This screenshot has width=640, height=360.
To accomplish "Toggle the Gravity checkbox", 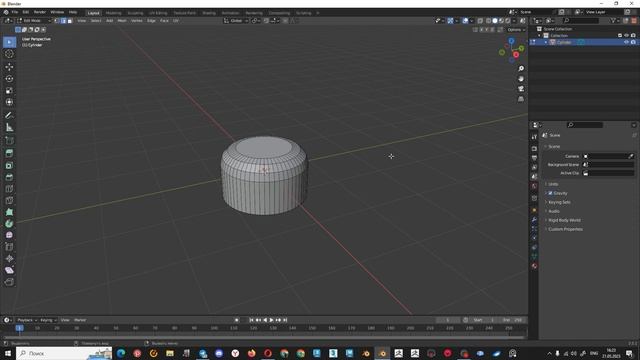I will [550, 193].
